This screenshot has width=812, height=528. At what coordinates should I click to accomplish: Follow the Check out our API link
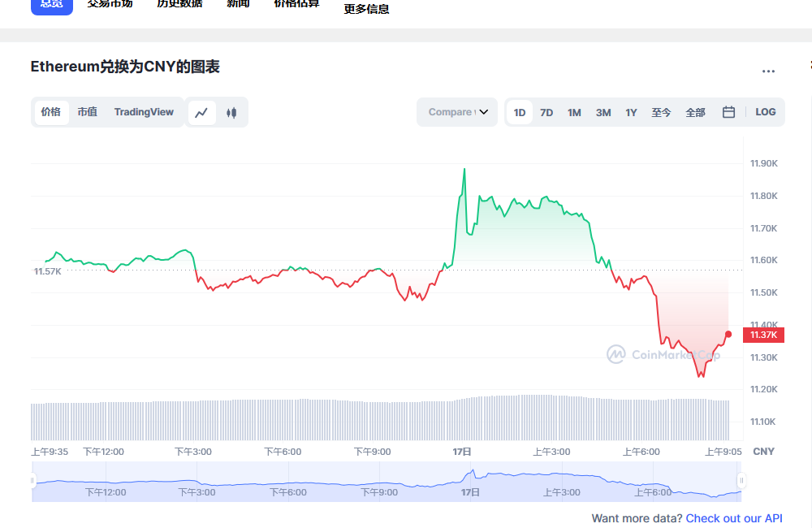pos(734,518)
